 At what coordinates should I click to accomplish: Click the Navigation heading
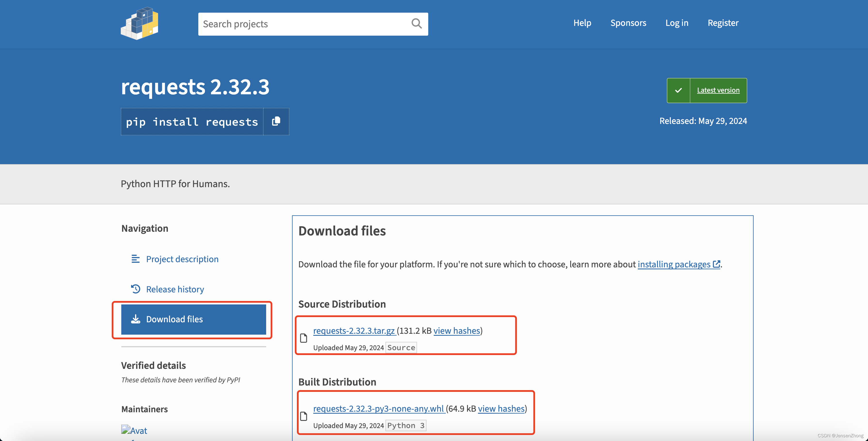(x=145, y=228)
